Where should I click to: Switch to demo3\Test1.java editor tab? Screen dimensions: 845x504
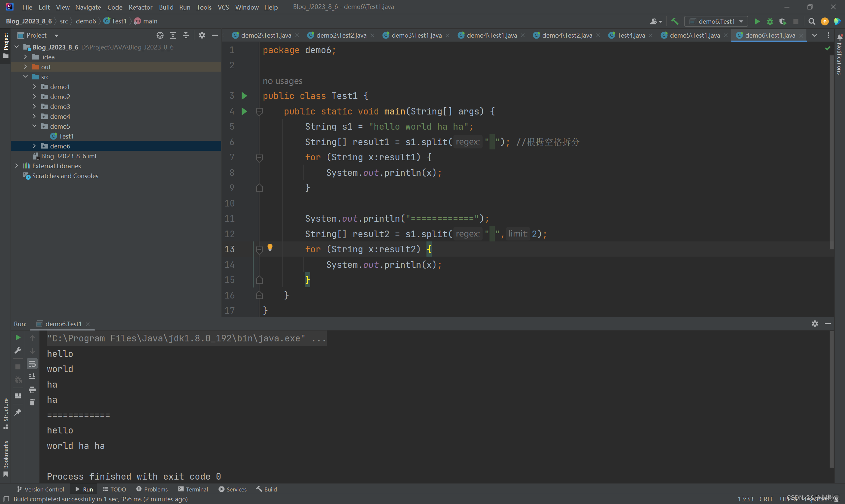(416, 35)
